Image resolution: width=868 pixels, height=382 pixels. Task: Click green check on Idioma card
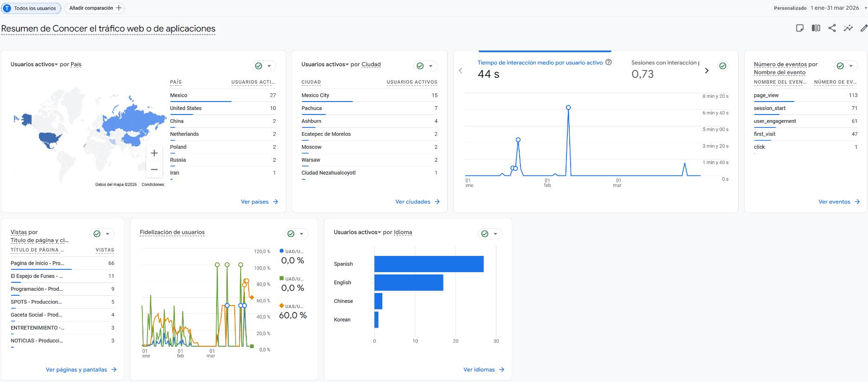(x=485, y=234)
